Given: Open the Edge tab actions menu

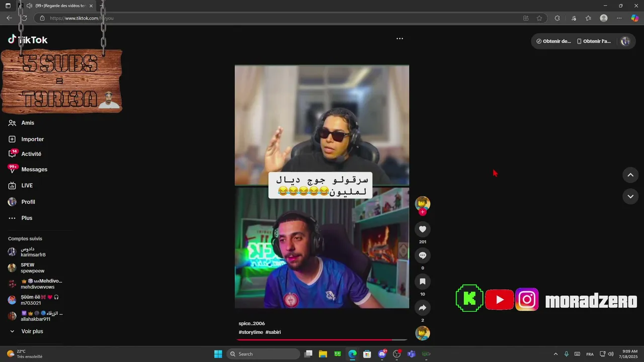Looking at the screenshot, I should 8,6.
